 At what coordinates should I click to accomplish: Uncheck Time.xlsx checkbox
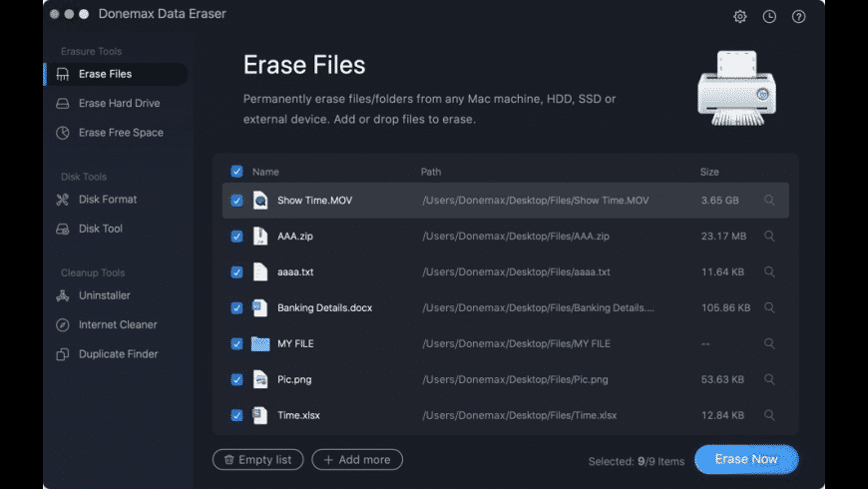point(236,415)
